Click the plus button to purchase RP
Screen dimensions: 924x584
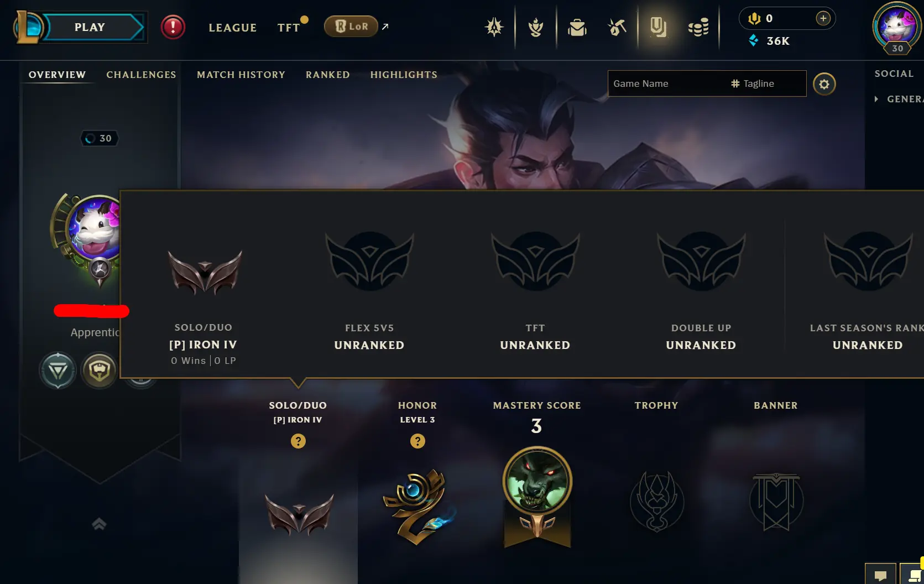point(823,18)
